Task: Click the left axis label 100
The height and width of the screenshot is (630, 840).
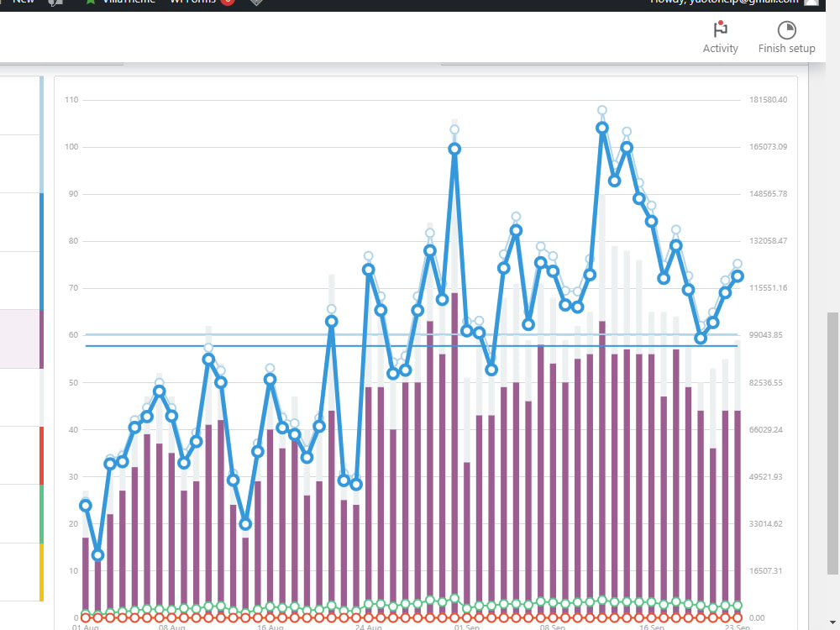Action: [x=71, y=147]
